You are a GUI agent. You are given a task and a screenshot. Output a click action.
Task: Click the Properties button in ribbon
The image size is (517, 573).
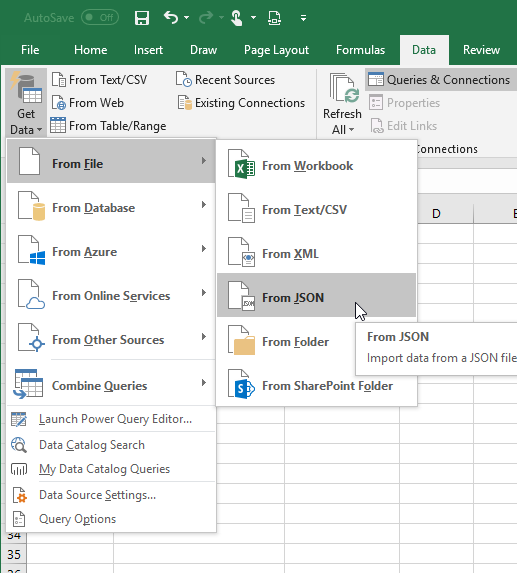(x=405, y=103)
